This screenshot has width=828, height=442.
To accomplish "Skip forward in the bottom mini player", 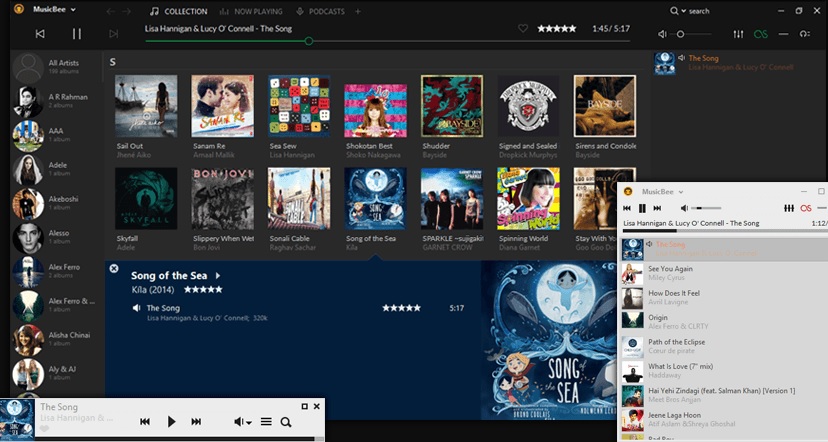I will coord(196,421).
